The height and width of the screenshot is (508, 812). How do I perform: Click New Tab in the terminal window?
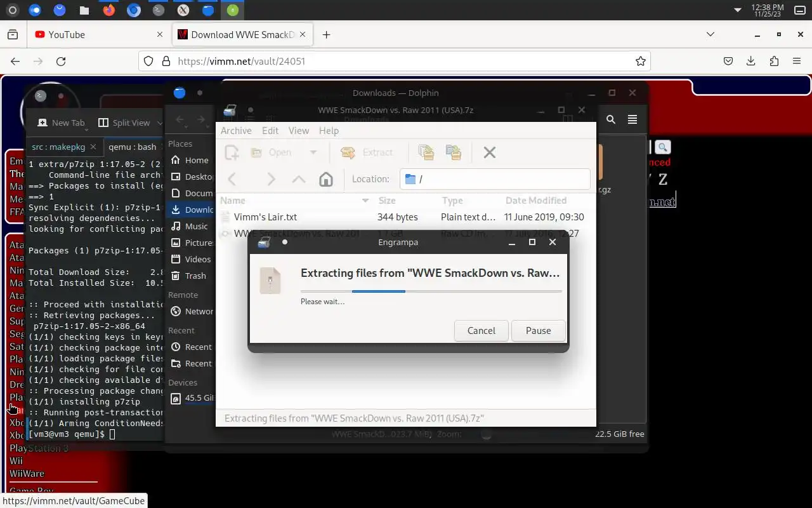tap(61, 123)
